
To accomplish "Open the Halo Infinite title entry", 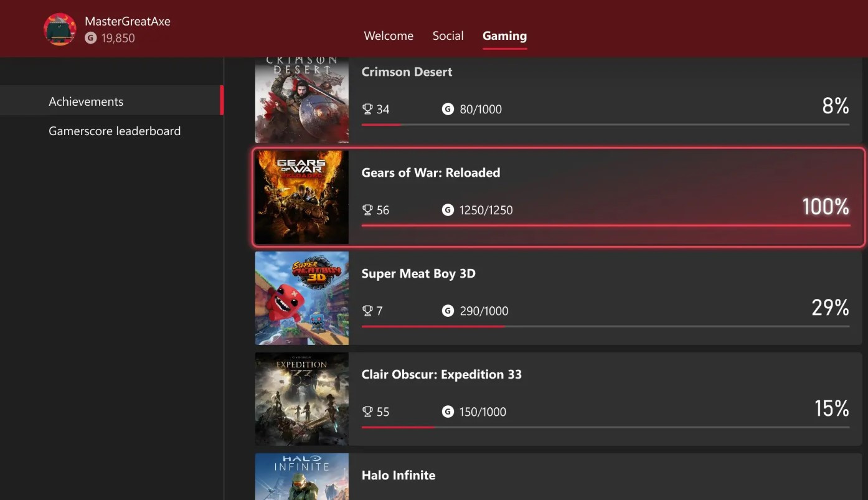I will (399, 475).
